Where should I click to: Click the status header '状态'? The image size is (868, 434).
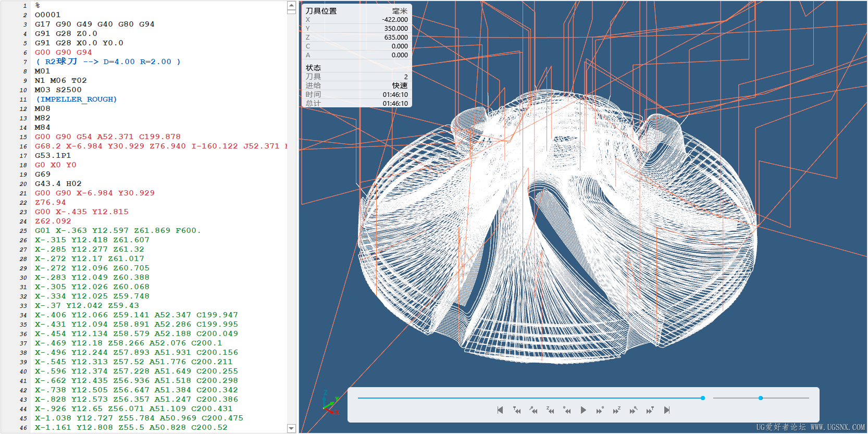pyautogui.click(x=313, y=68)
